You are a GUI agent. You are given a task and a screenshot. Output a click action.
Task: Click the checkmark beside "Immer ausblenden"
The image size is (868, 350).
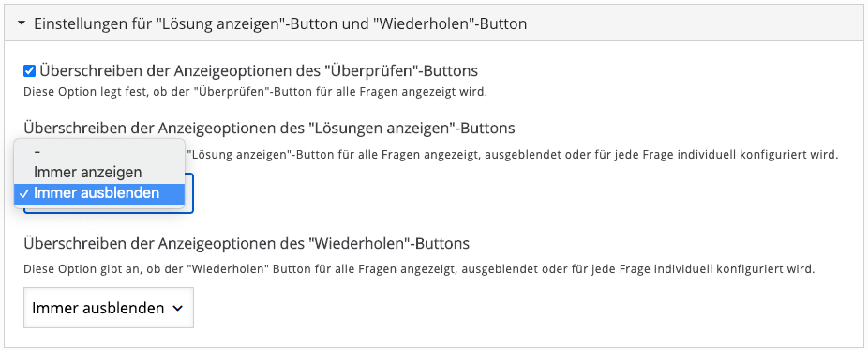[23, 193]
